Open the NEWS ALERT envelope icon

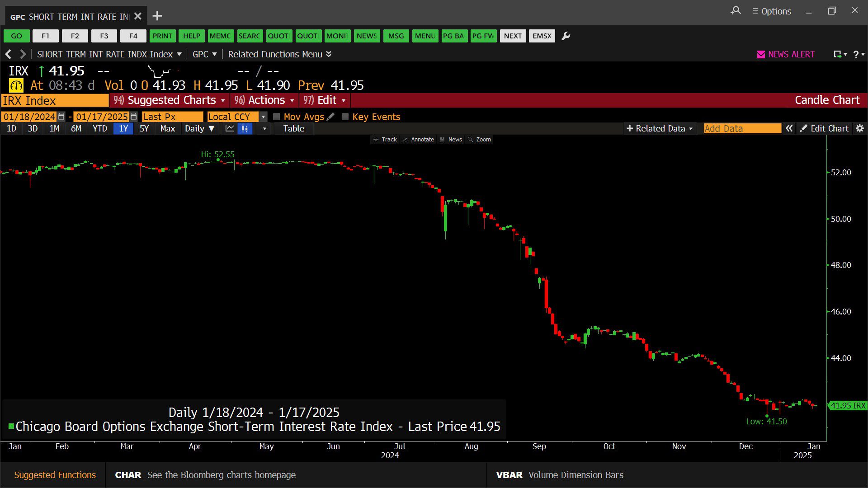coord(761,54)
